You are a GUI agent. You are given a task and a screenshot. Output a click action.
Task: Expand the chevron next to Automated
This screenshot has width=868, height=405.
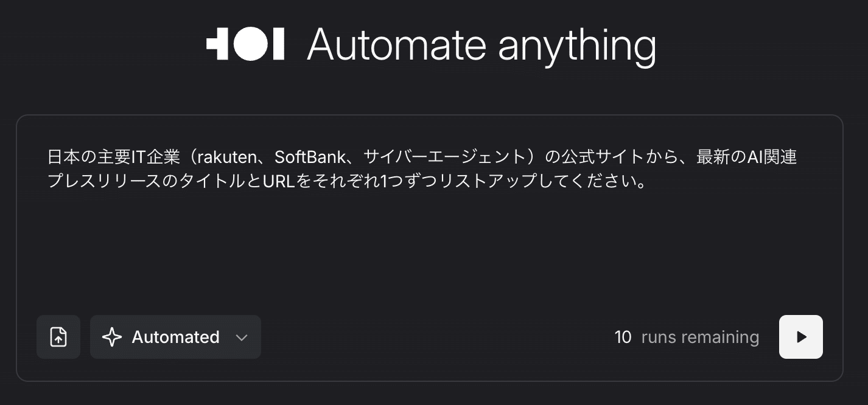242,337
